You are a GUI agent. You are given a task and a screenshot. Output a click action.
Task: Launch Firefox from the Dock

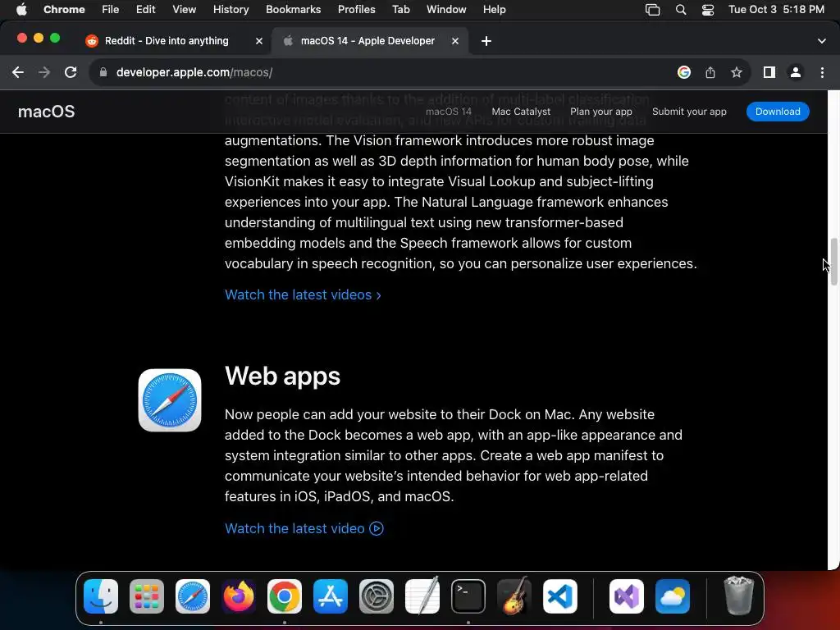[239, 596]
